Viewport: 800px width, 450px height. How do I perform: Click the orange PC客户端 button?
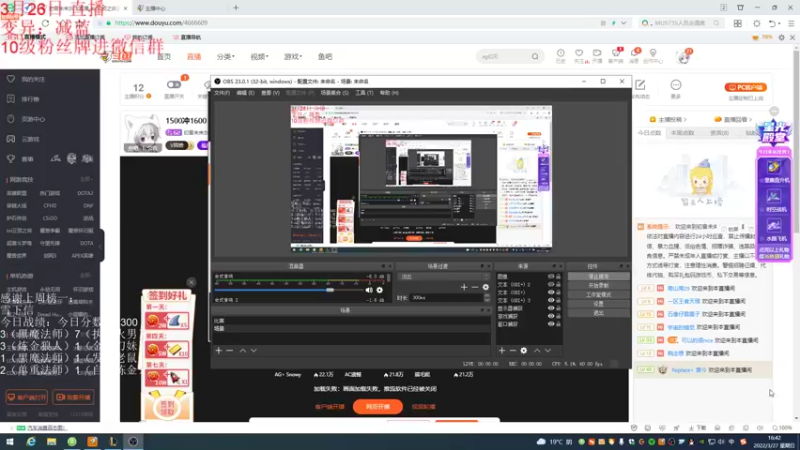[745, 87]
